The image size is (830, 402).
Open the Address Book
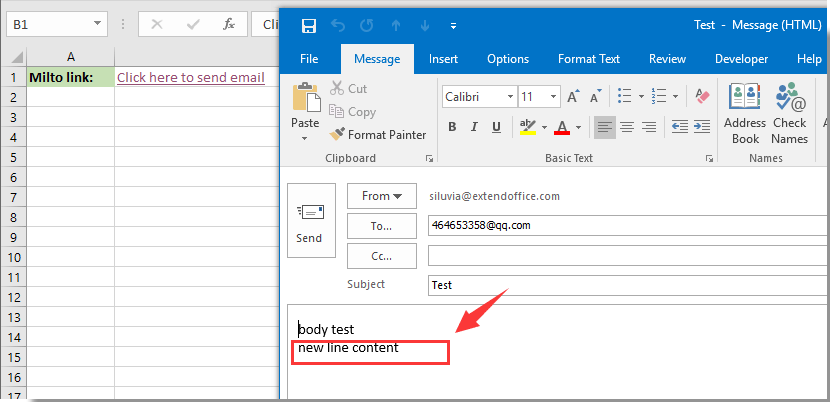pyautogui.click(x=745, y=114)
